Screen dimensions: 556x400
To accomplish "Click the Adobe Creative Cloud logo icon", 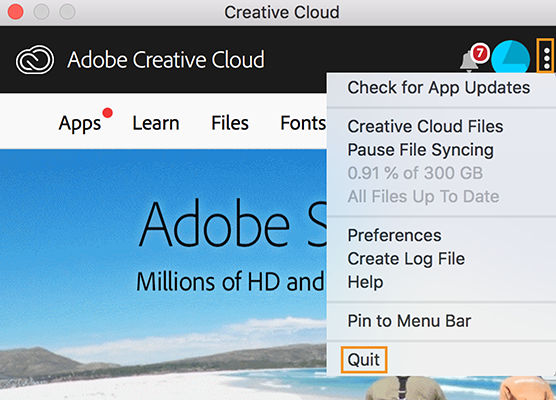I will (35, 60).
